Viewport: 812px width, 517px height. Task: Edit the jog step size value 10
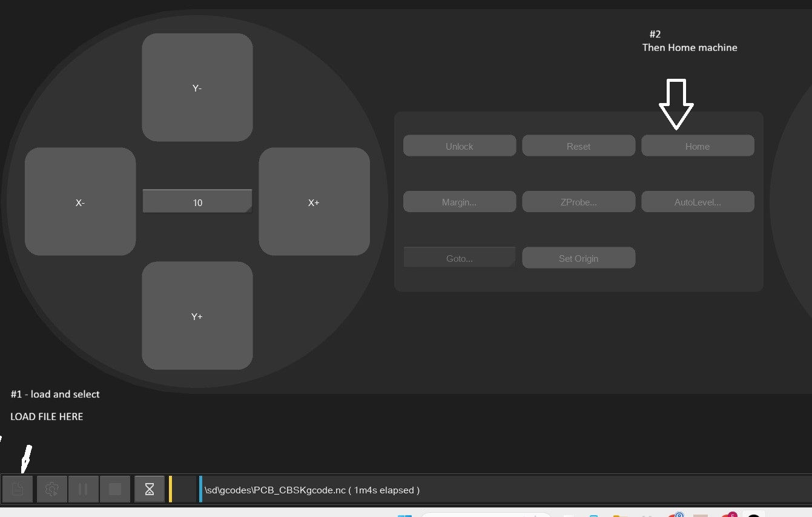tap(197, 202)
